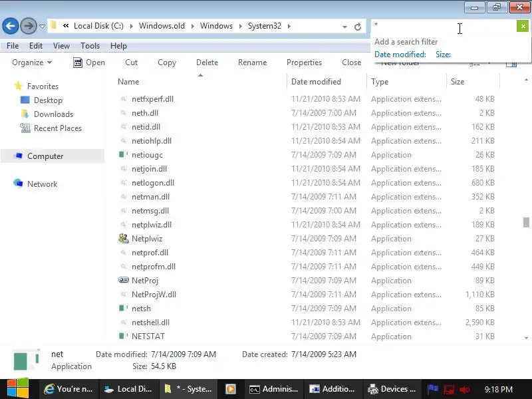This screenshot has width=532, height=399.
Task: Select the NETSTAT application icon
Action: tap(124, 336)
